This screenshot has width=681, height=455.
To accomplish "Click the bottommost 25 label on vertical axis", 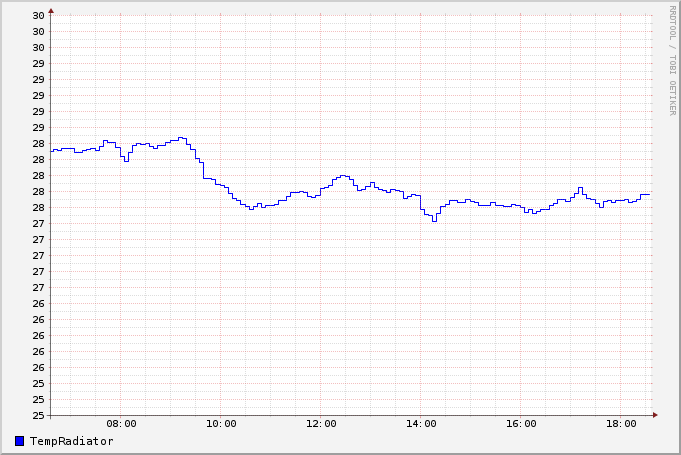I will (38, 415).
